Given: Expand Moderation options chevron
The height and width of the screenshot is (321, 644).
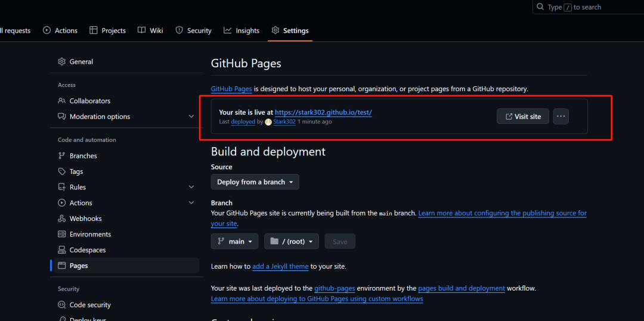Looking at the screenshot, I should click(x=191, y=116).
